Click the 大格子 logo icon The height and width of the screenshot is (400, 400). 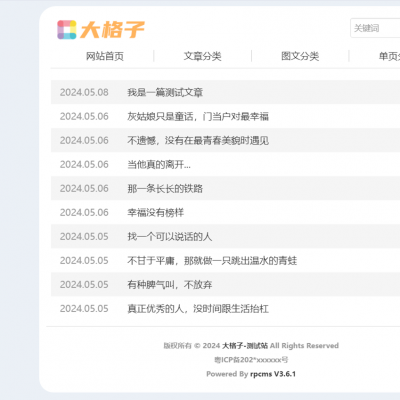(67, 30)
